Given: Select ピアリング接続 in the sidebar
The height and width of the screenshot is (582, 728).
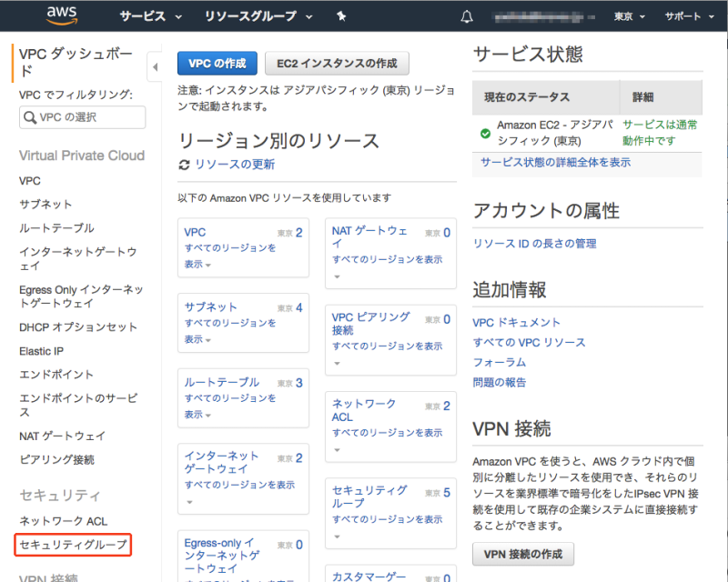Looking at the screenshot, I should (x=56, y=459).
